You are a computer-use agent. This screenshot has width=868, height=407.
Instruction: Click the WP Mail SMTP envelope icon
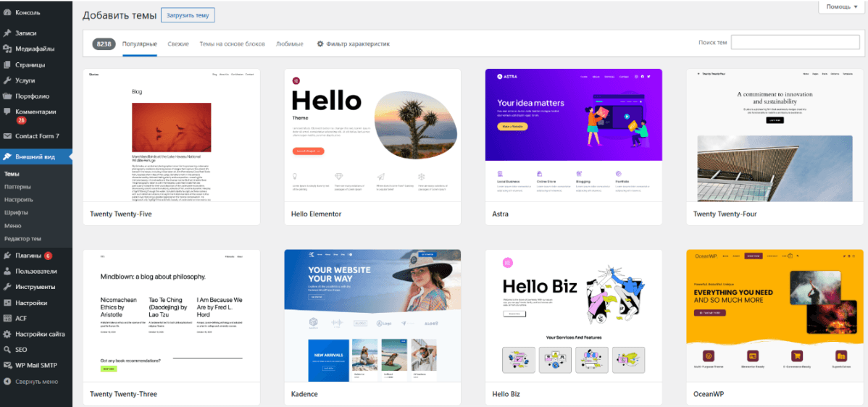(7, 366)
